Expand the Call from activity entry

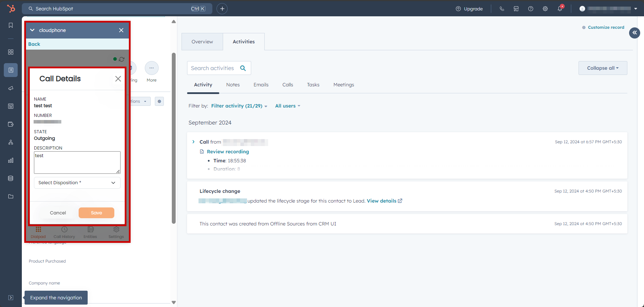(x=193, y=142)
